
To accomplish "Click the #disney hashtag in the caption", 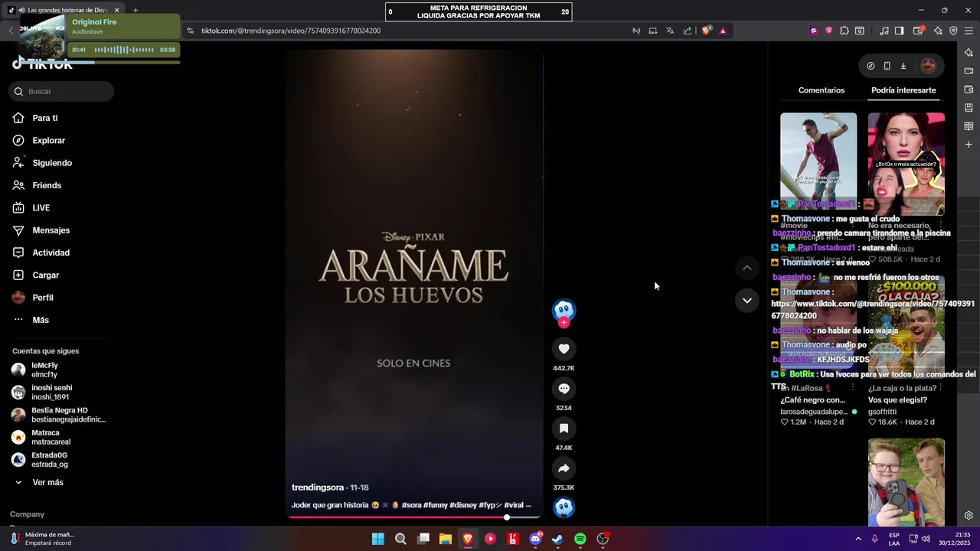I will [463, 505].
